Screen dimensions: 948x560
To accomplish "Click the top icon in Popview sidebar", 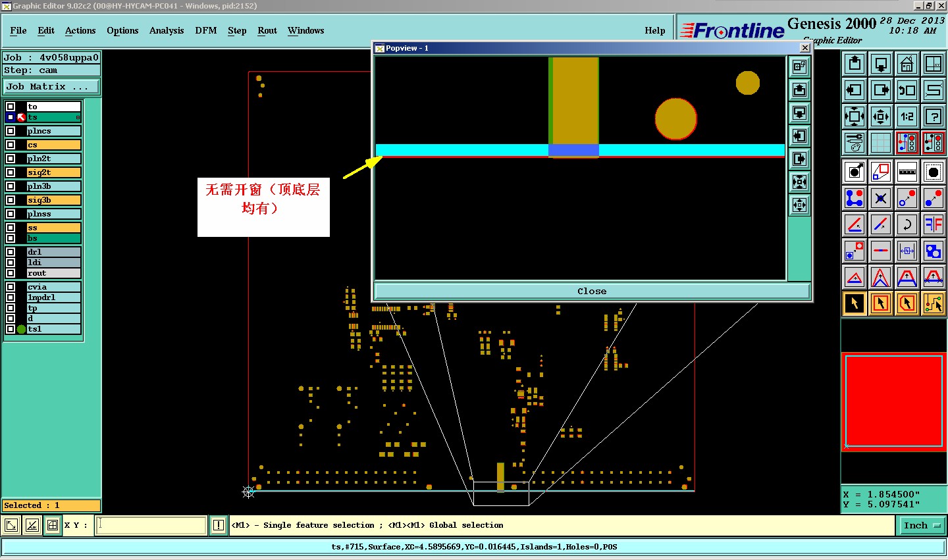I will [x=799, y=66].
